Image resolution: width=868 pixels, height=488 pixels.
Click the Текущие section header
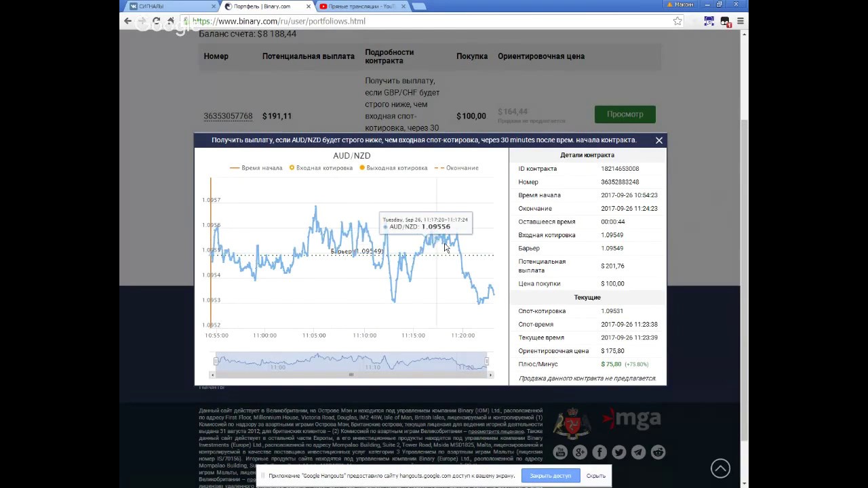click(x=587, y=298)
